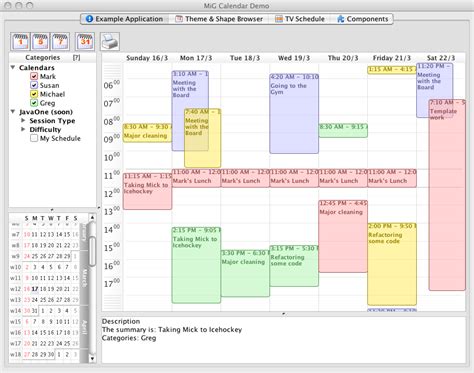Select Tuesday's Major cleaning event
The image size is (474, 373).
pos(245,273)
